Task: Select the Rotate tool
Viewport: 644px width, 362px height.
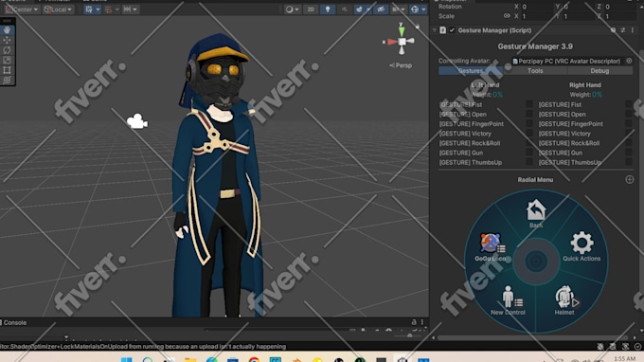Action: [x=7, y=50]
